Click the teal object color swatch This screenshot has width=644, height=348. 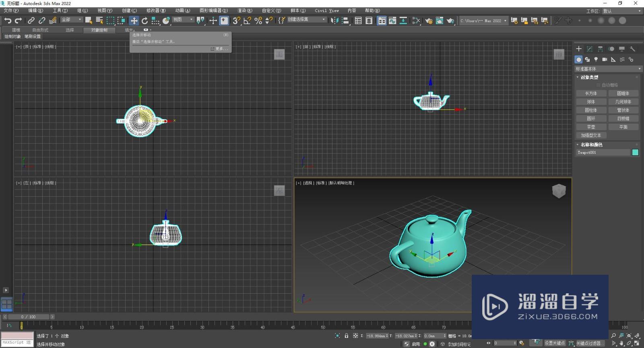(635, 152)
